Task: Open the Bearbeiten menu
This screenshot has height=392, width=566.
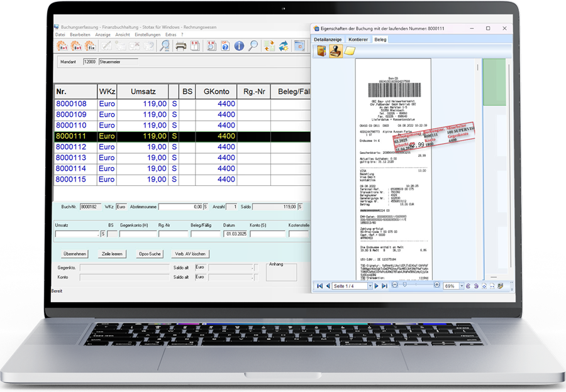Action: click(80, 35)
